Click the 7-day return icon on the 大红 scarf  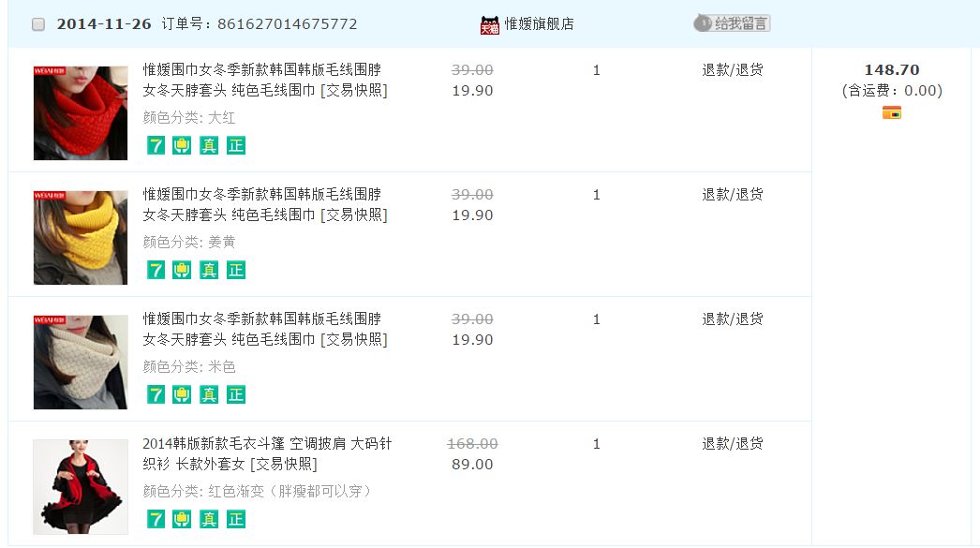point(156,145)
